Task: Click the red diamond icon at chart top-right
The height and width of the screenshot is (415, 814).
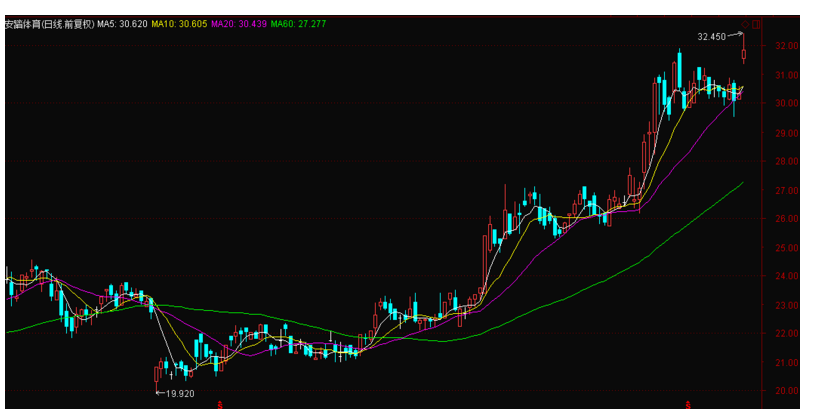Action: [745, 24]
